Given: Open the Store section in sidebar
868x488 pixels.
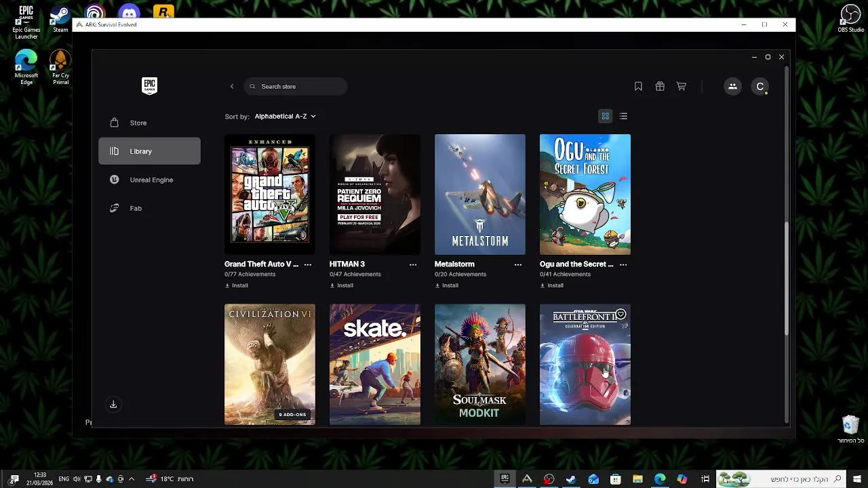Looking at the screenshot, I should pos(149,123).
